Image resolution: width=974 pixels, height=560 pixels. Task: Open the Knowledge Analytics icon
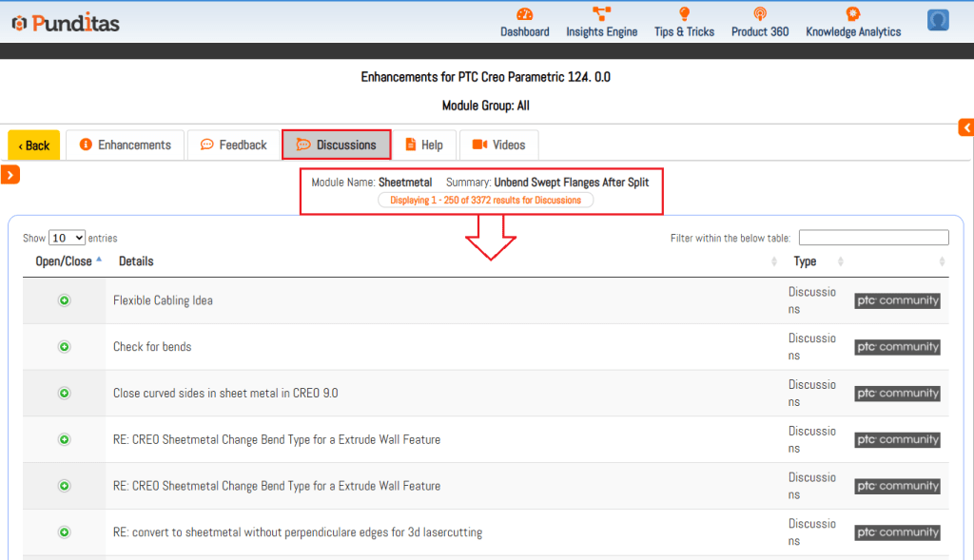(852, 14)
